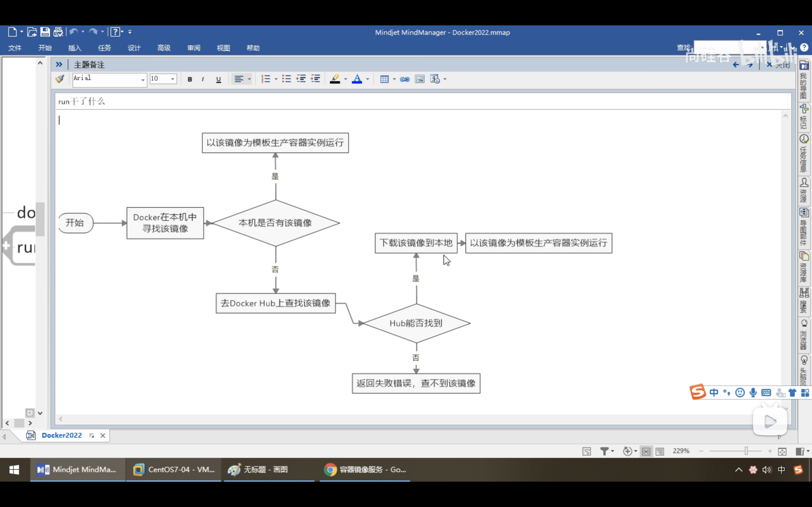812x507 pixels.
Task: Click the format painter brush icon
Action: click(x=60, y=79)
